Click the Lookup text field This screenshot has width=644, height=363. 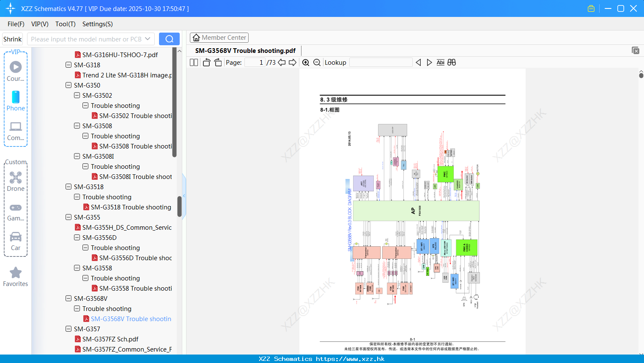pos(381,62)
